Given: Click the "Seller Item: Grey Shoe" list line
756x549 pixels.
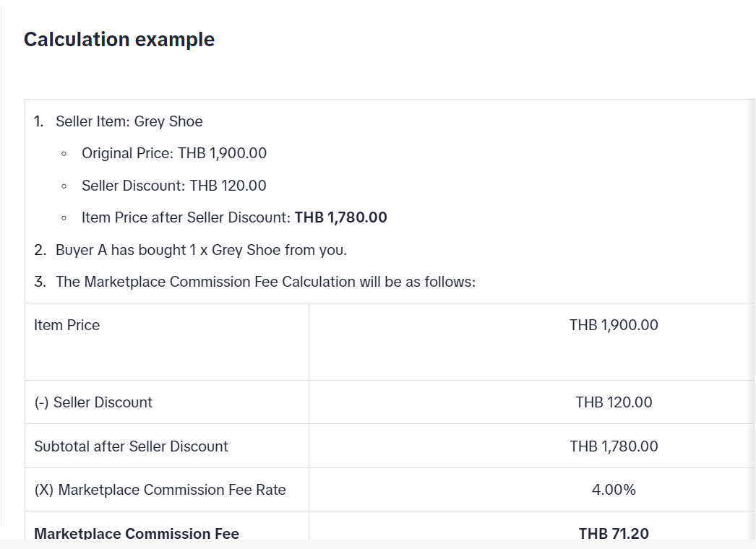Looking at the screenshot, I should 129,121.
